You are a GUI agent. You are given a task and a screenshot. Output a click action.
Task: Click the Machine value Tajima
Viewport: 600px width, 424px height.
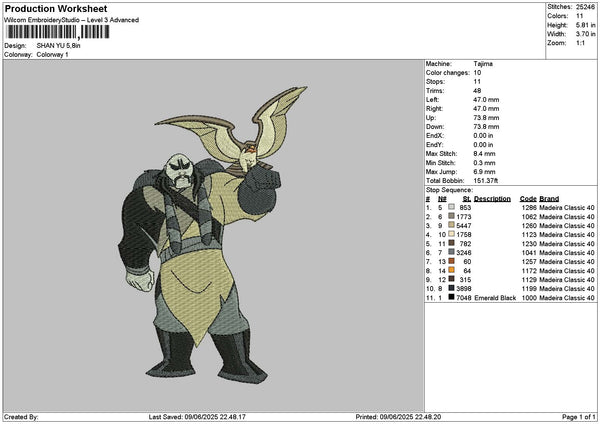(x=483, y=63)
